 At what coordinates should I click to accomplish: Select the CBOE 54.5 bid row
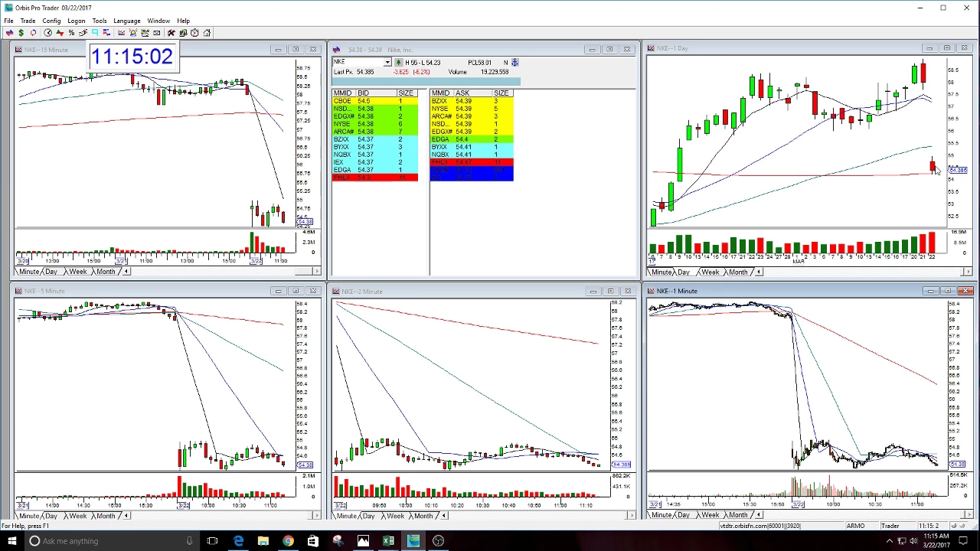(375, 101)
